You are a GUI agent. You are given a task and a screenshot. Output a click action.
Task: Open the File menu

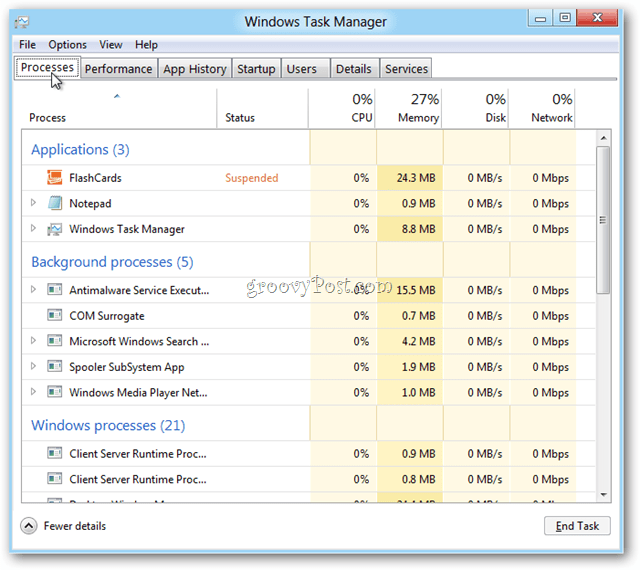[x=27, y=45]
